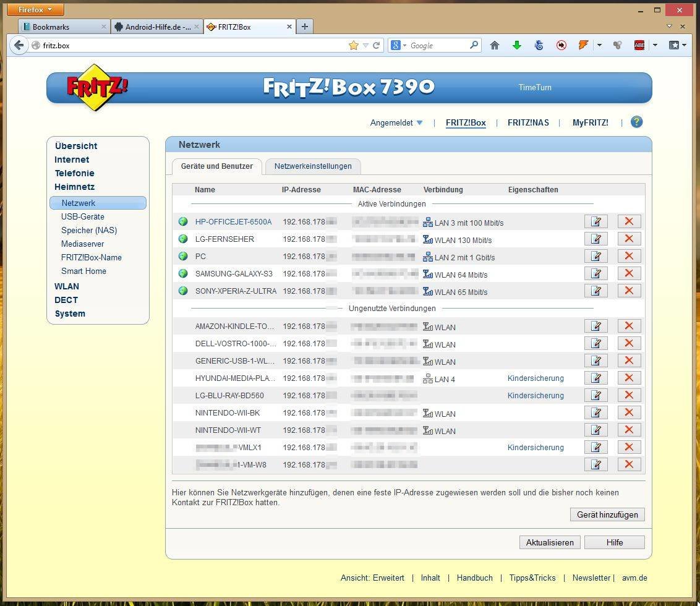This screenshot has width=700, height=606.
Task: Edit the SAMSUNG-GALAXY-S3 entry
Action: [596, 274]
